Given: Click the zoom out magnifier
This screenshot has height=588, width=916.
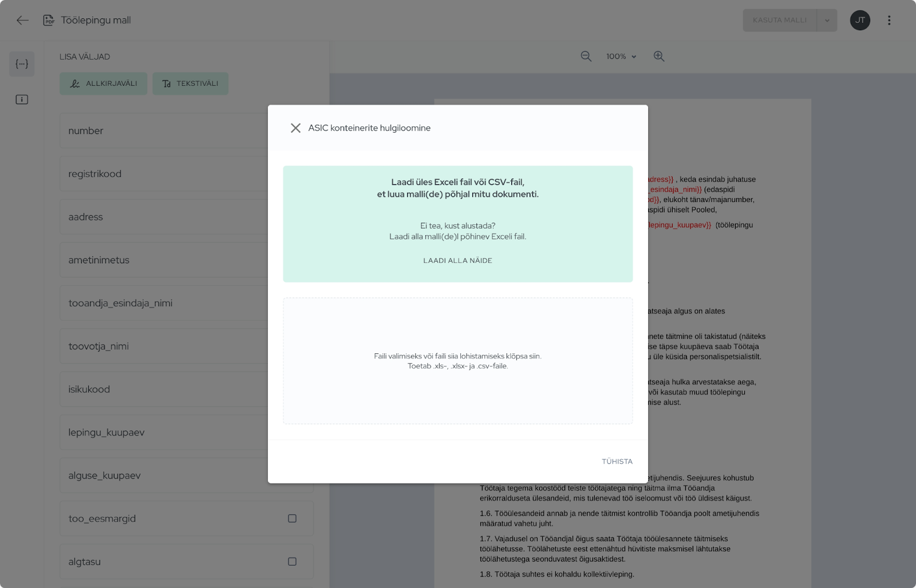Looking at the screenshot, I should point(586,56).
